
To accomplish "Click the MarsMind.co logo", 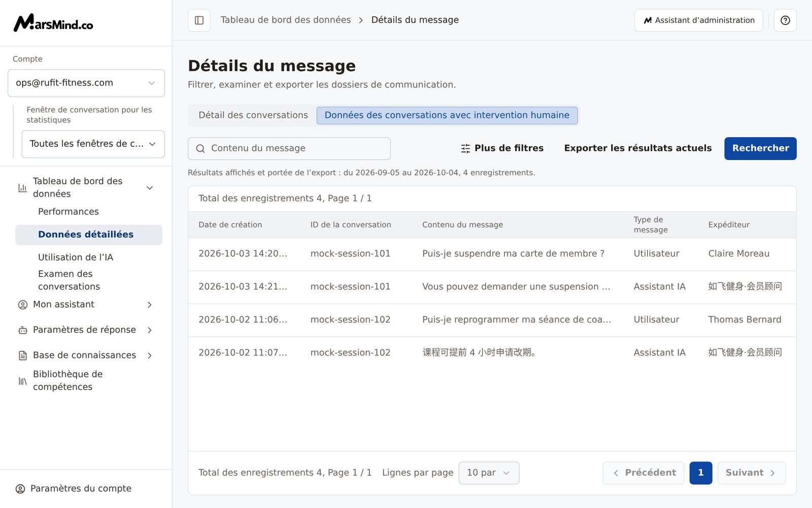I will click(x=53, y=23).
